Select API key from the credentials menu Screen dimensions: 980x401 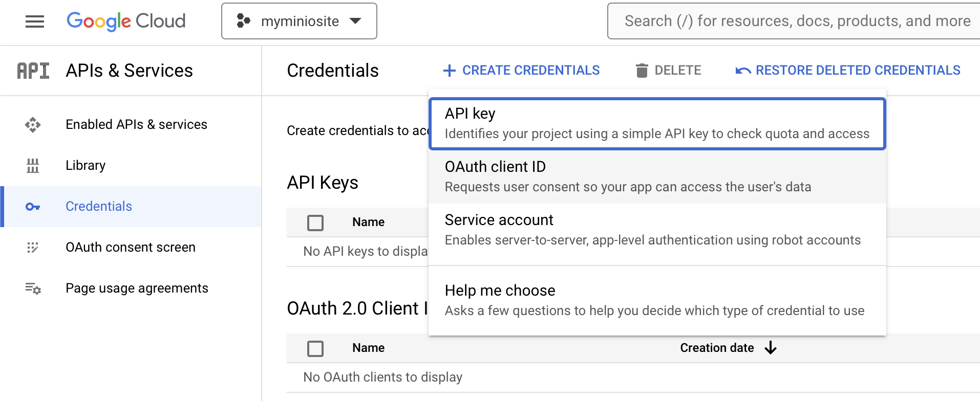pyautogui.click(x=657, y=124)
